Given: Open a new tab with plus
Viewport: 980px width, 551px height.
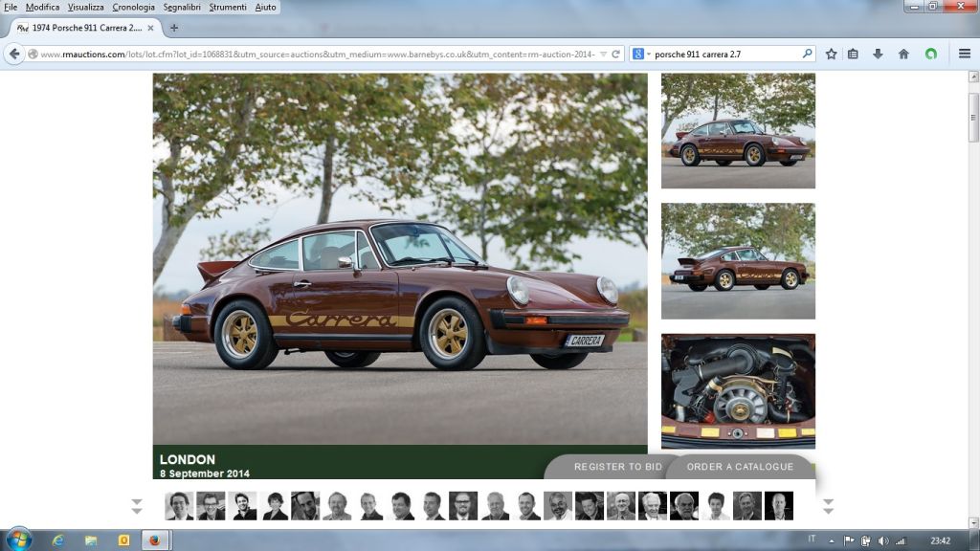Looking at the screenshot, I should coord(174,28).
